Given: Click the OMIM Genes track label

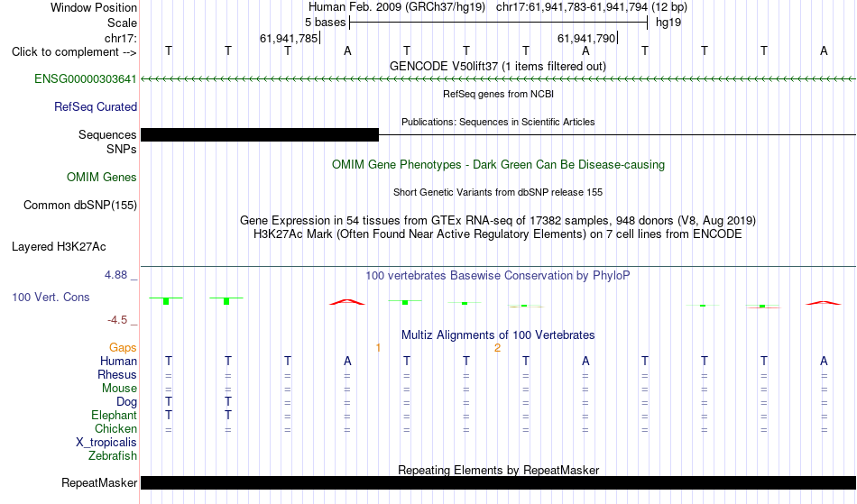Looking at the screenshot, I should pos(101,178).
